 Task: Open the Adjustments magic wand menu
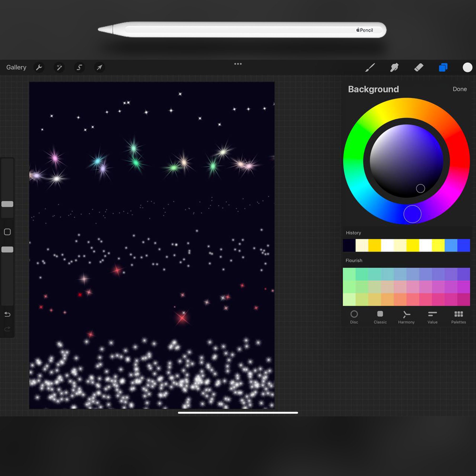(x=59, y=67)
